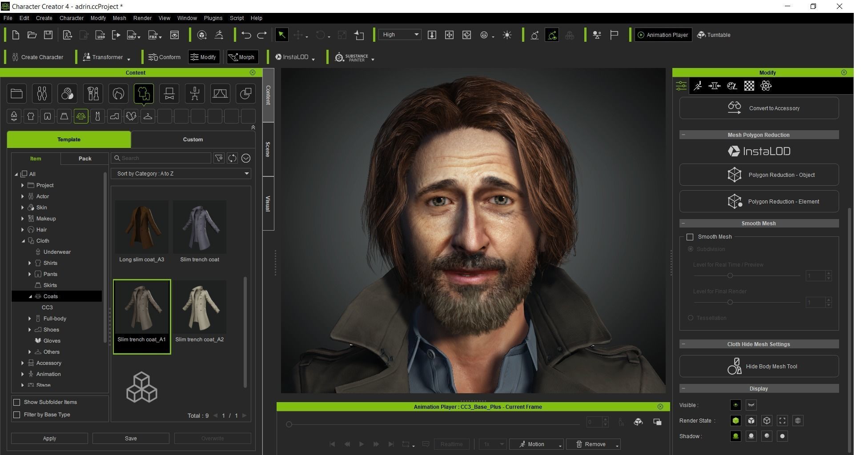Viewport: 868px width, 455px height.
Task: Select the Tessellation radio button
Action: (x=691, y=318)
